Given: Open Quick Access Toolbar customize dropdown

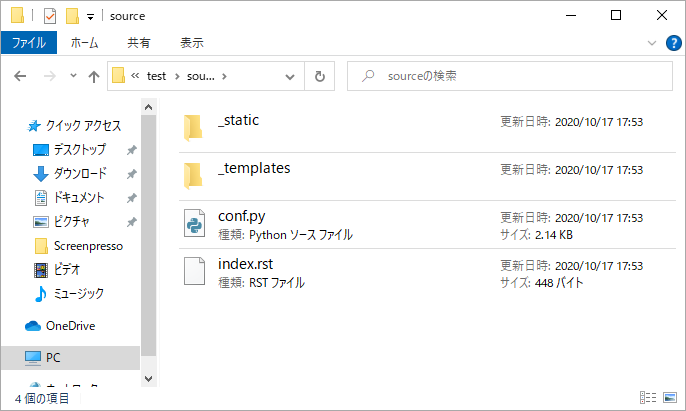Looking at the screenshot, I should click(x=90, y=17).
